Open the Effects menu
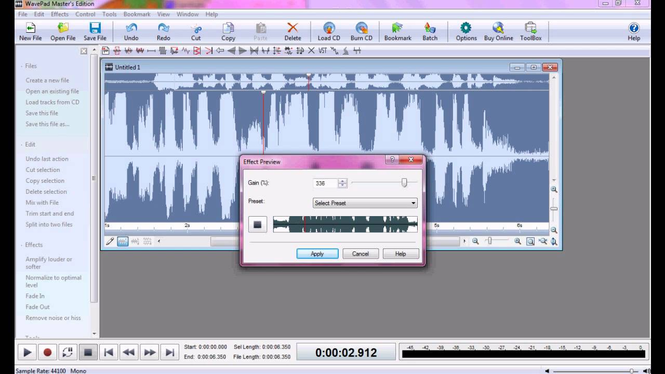 point(59,14)
